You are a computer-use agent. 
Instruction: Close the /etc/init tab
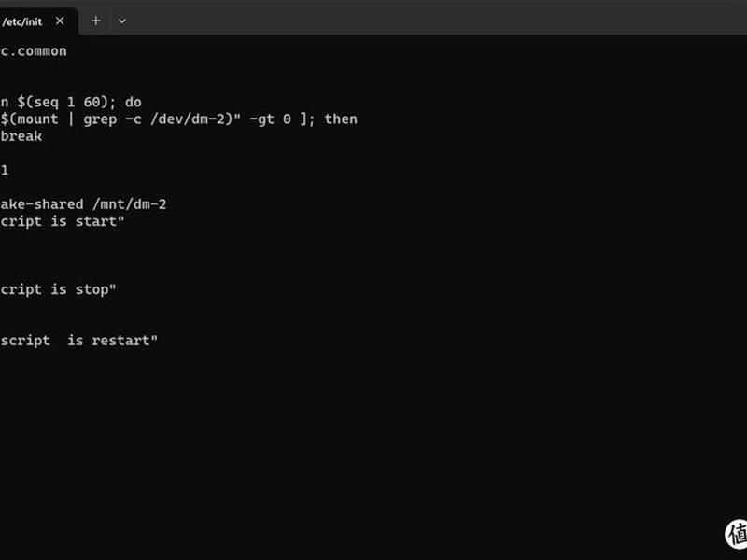[x=60, y=21]
